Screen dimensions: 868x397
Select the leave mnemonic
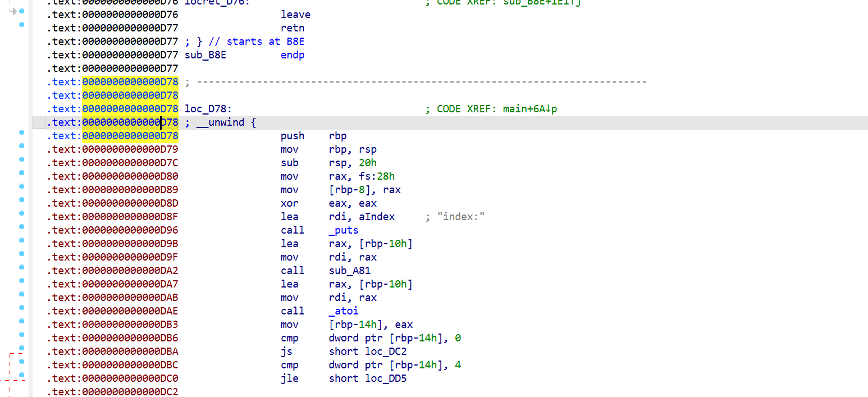pyautogui.click(x=295, y=15)
